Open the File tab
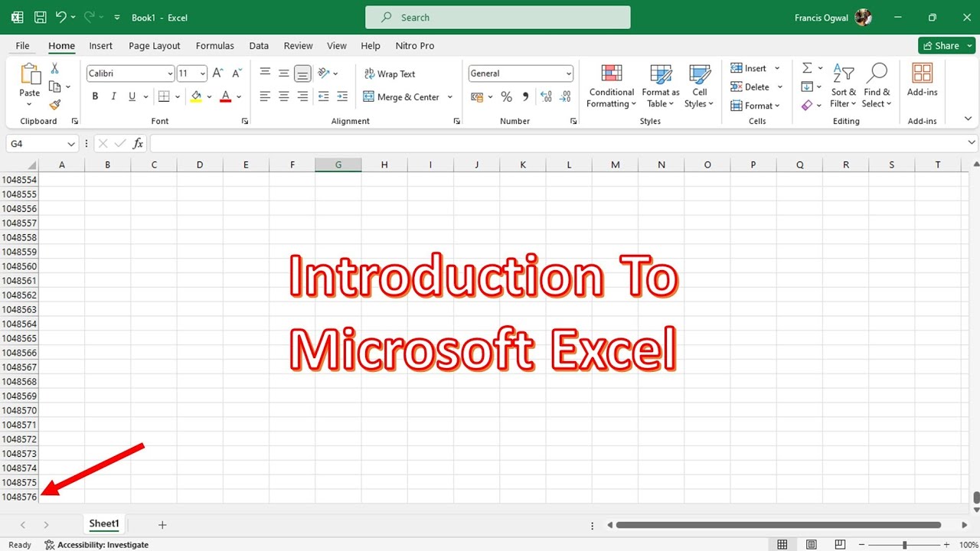This screenshot has height=551, width=980. (x=23, y=46)
